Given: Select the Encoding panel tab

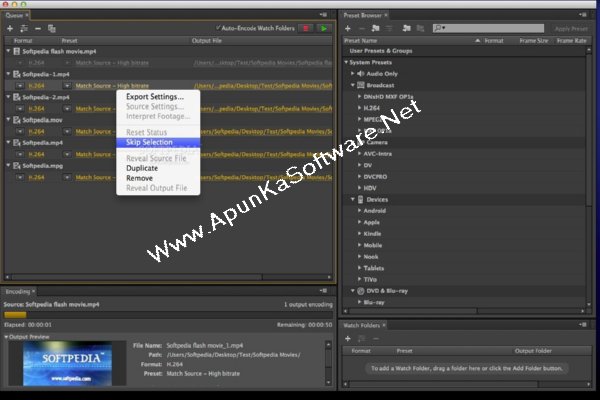Looking at the screenshot, I should point(18,291).
